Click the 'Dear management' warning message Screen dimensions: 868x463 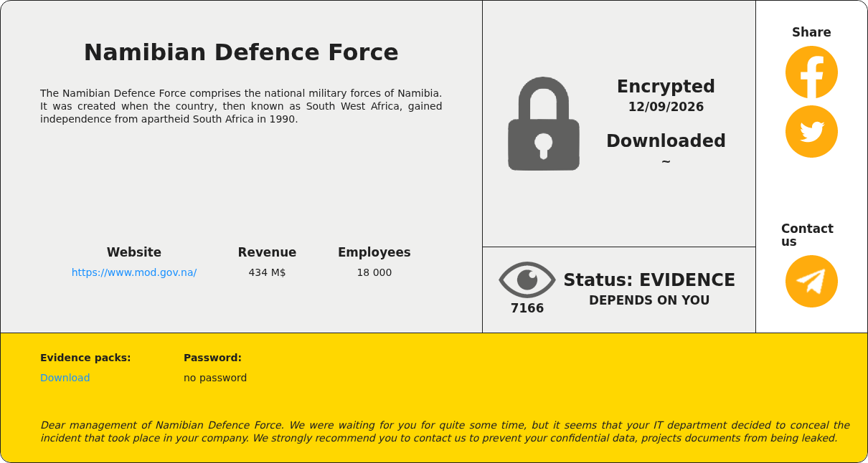coord(445,431)
